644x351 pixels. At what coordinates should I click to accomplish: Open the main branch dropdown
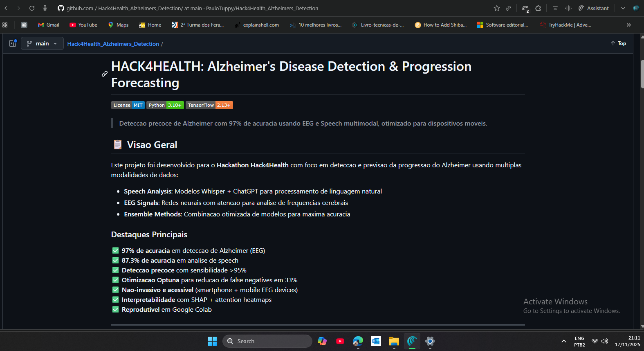pyautogui.click(x=43, y=43)
